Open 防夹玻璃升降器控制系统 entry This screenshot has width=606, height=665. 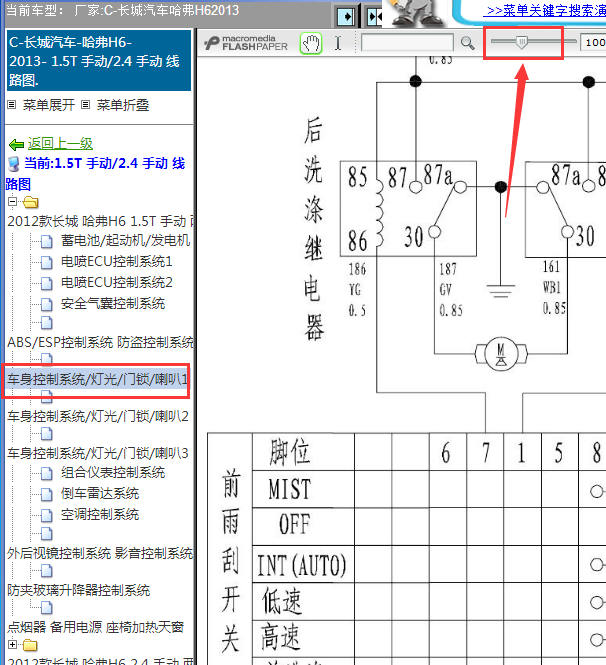pos(78,590)
